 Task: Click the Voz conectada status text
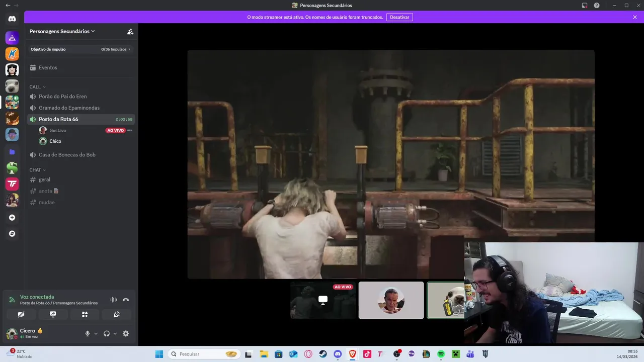pyautogui.click(x=37, y=297)
